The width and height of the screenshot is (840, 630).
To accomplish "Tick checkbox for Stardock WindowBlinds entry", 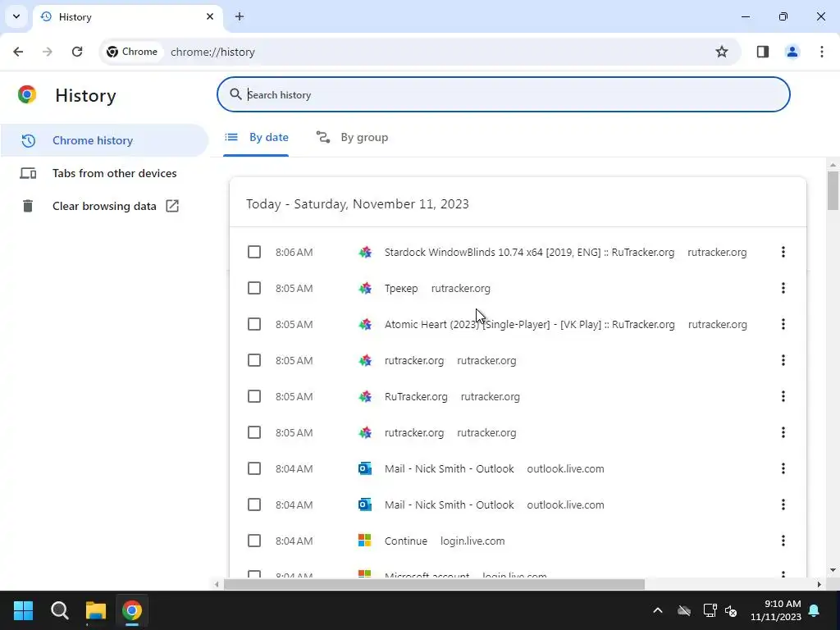I will (x=254, y=252).
